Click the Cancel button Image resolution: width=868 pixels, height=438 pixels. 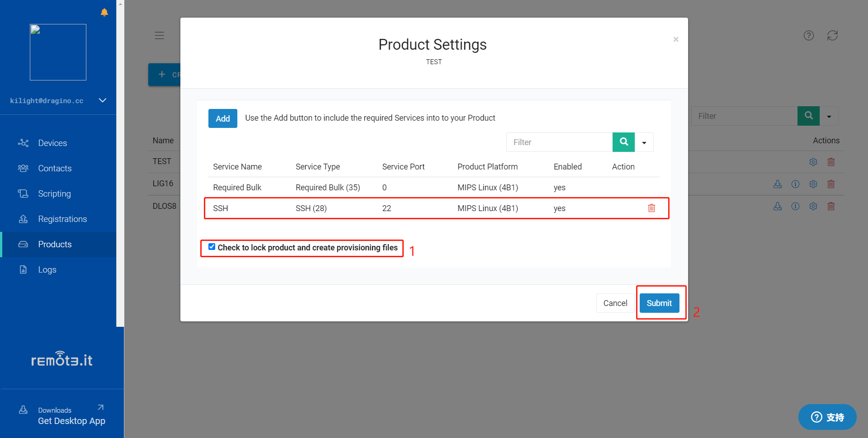pyautogui.click(x=615, y=303)
